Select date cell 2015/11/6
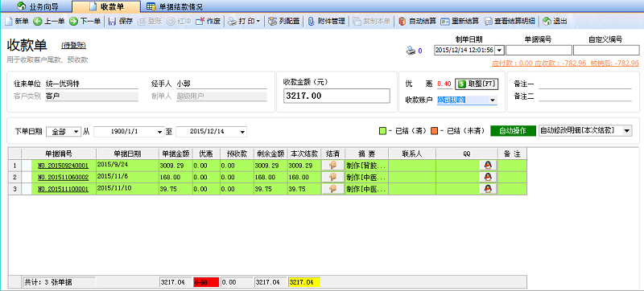 (x=127, y=177)
